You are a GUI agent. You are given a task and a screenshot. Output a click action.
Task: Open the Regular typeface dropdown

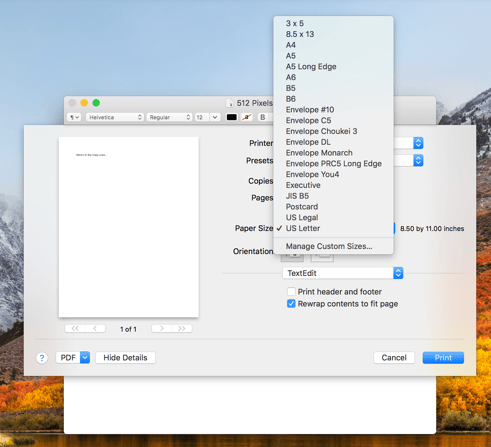tap(169, 117)
